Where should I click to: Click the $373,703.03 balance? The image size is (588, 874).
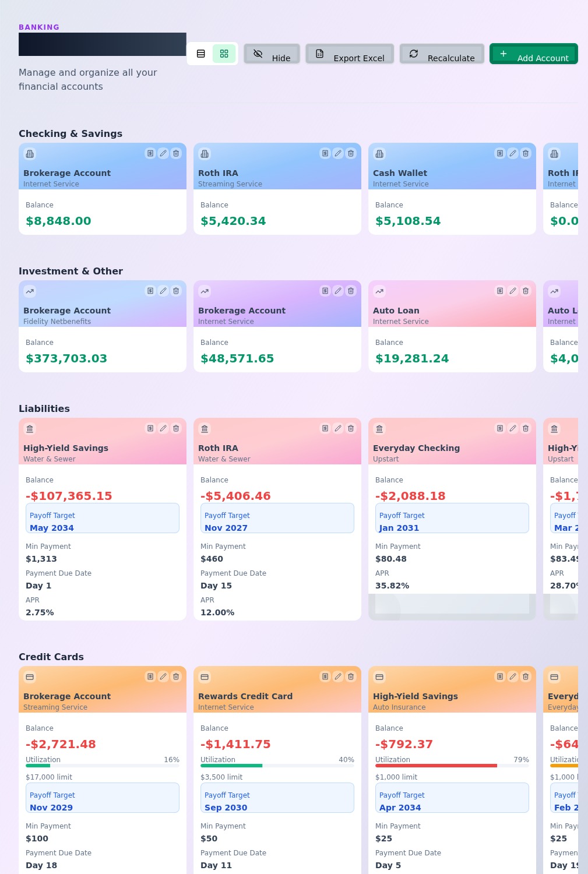66,358
